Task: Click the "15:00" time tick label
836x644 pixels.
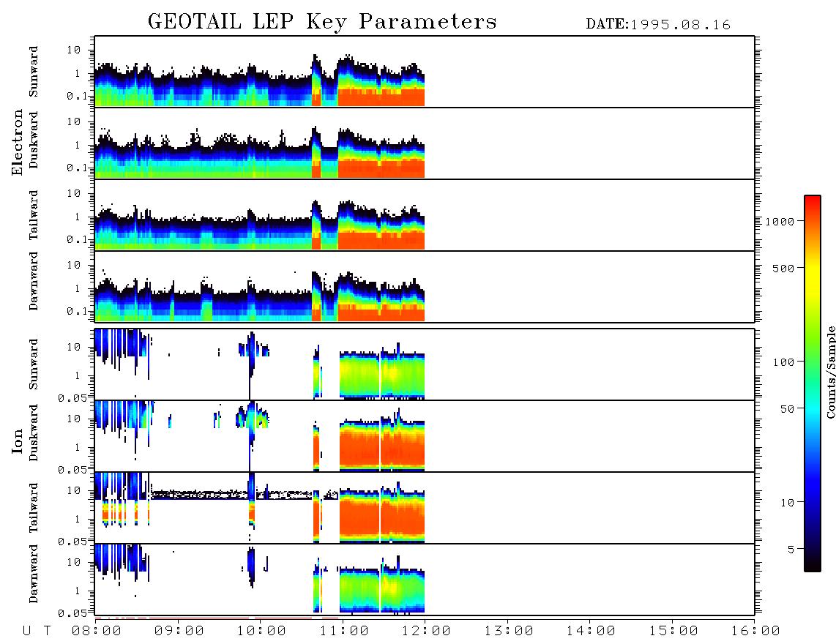Action: tap(673, 632)
